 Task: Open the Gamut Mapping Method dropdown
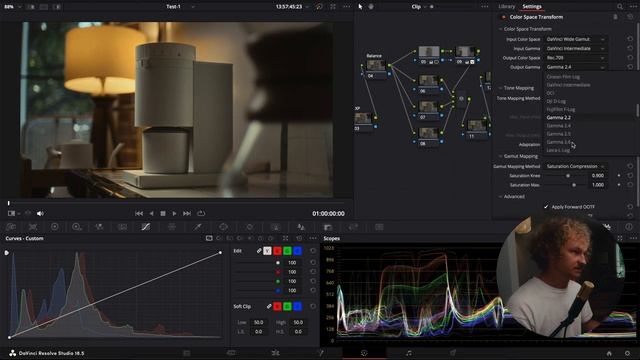[576, 166]
